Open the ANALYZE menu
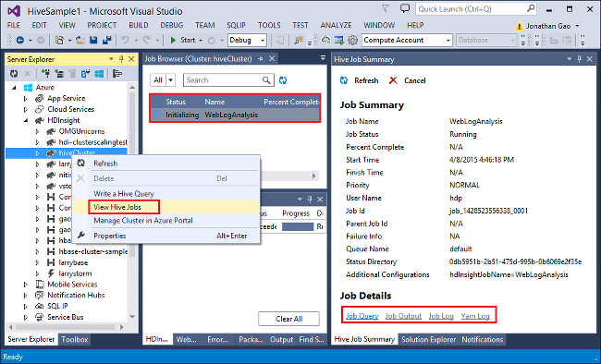This screenshot has width=601, height=364. point(336,25)
